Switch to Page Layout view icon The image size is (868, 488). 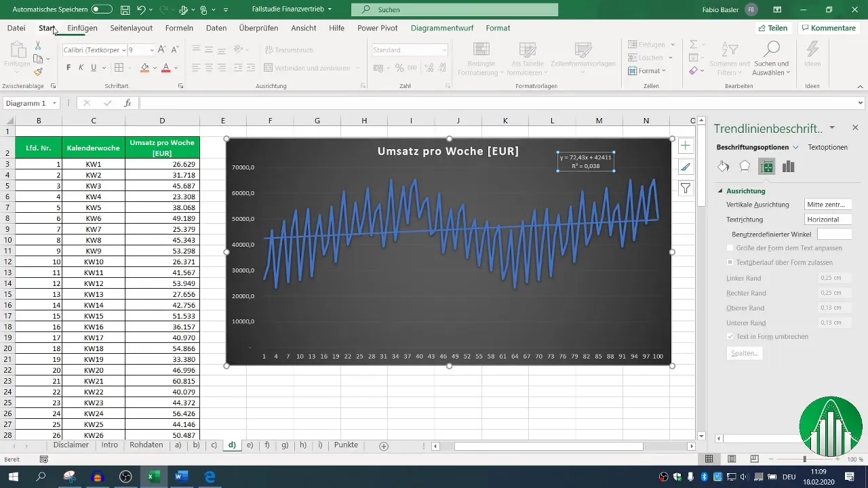click(732, 459)
